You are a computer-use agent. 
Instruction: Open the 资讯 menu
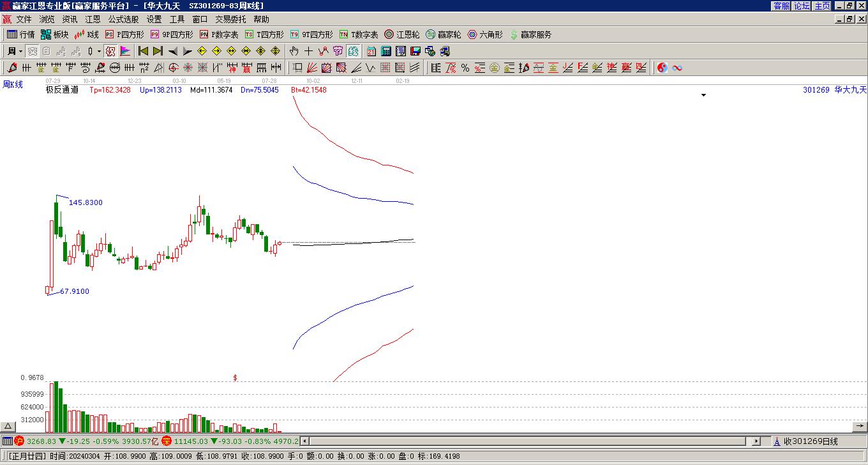[x=70, y=20]
